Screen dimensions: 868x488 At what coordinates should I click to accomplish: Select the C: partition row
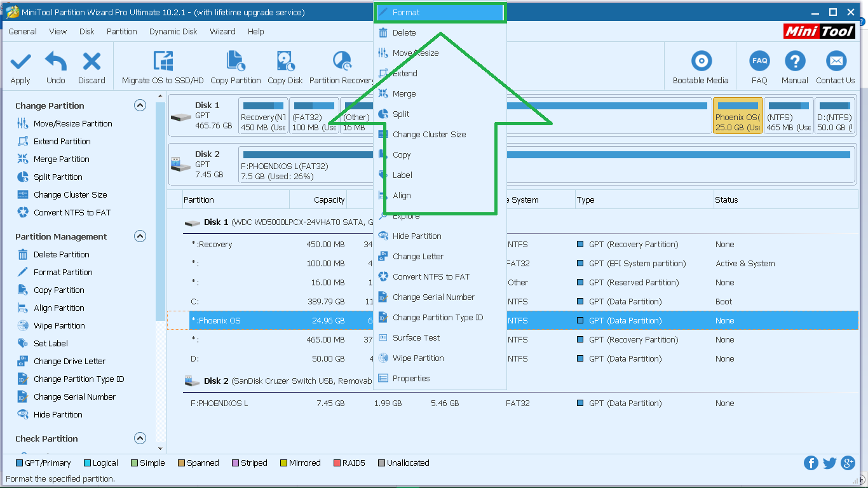pyautogui.click(x=512, y=302)
